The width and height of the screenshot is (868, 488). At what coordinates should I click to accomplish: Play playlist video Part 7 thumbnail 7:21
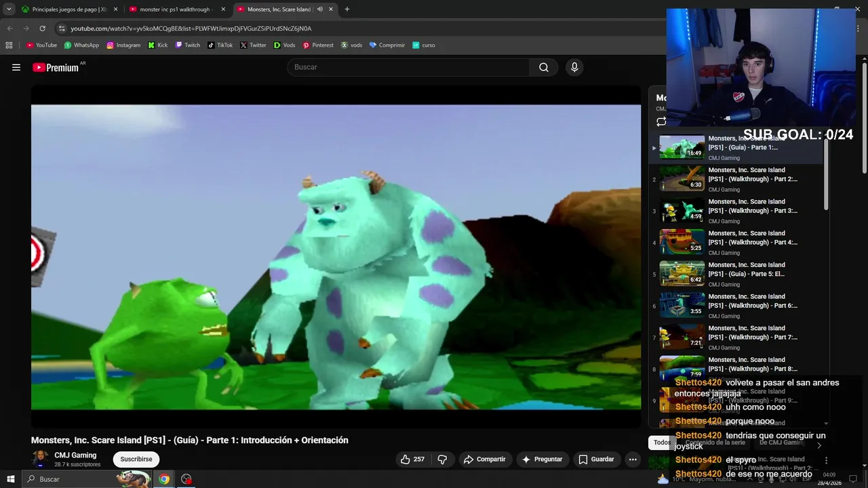point(682,338)
